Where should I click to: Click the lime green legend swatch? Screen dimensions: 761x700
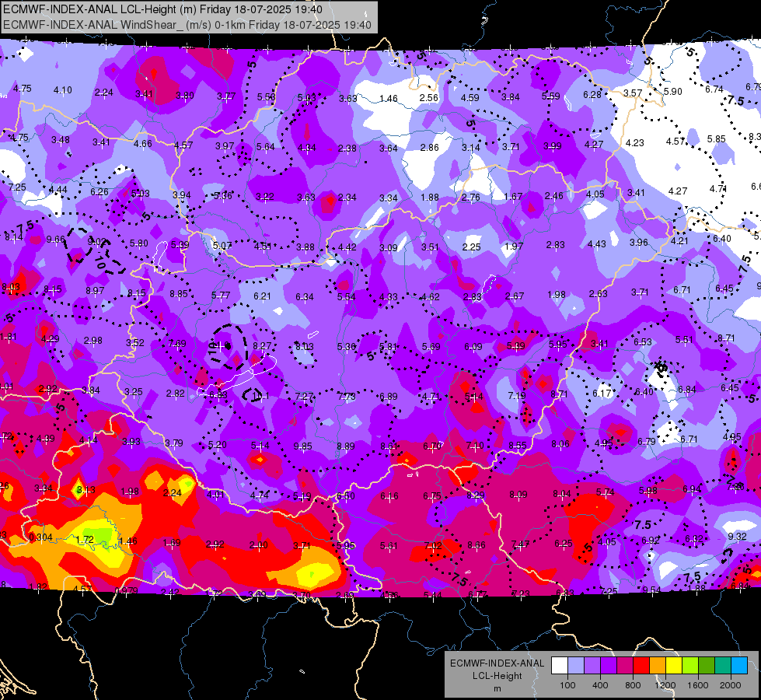[690, 666]
